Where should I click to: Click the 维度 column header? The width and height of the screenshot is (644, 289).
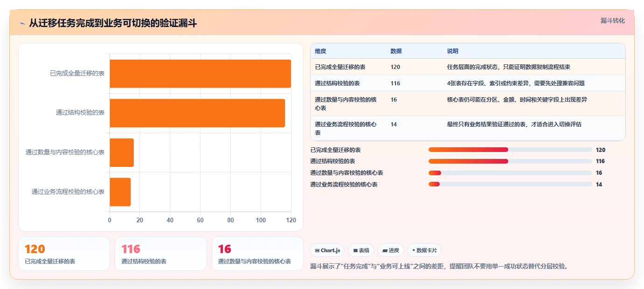tap(321, 51)
